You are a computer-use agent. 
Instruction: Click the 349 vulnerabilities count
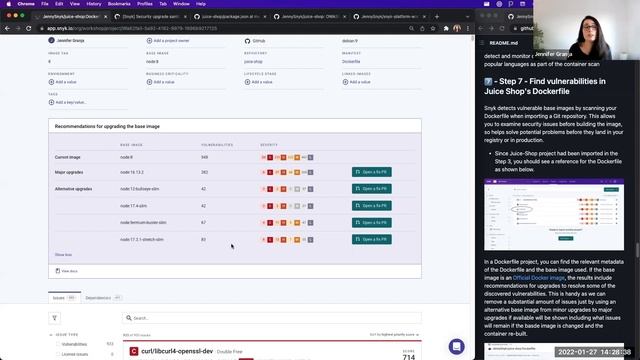[x=204, y=157]
